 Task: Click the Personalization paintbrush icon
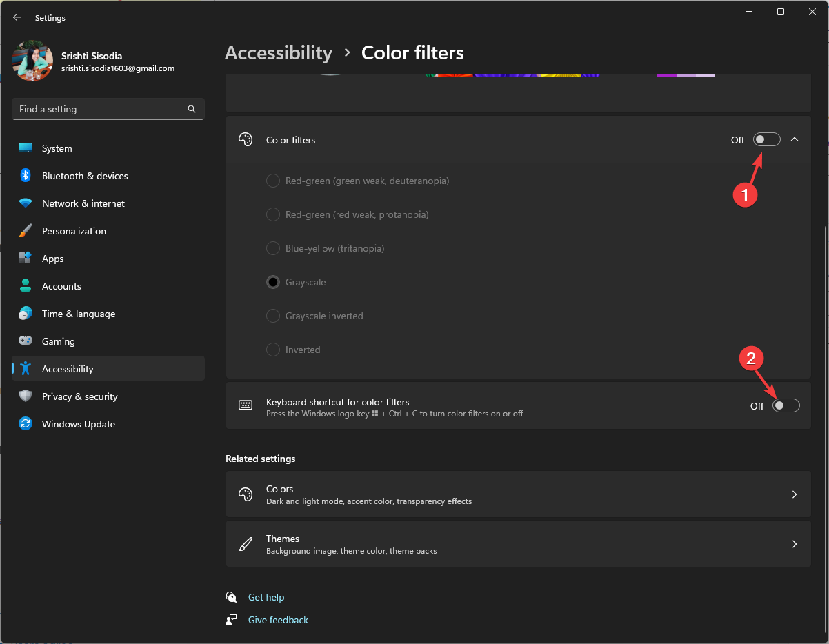(26, 231)
